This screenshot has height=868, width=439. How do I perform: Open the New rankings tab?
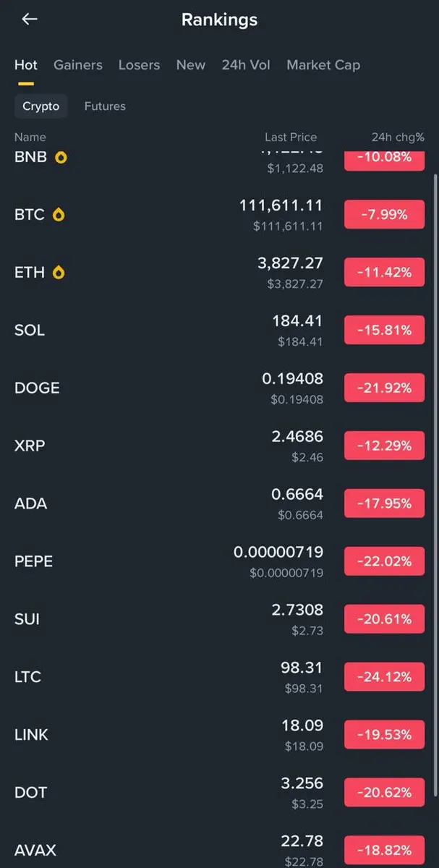(191, 65)
